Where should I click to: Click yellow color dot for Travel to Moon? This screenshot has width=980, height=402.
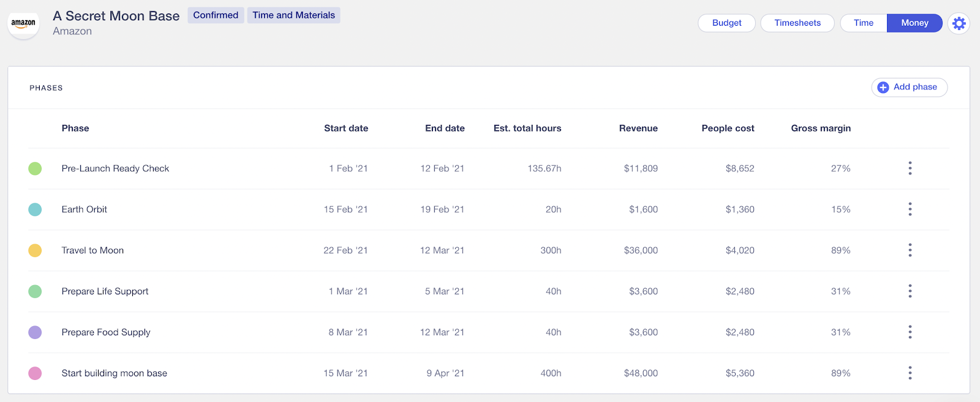(35, 250)
